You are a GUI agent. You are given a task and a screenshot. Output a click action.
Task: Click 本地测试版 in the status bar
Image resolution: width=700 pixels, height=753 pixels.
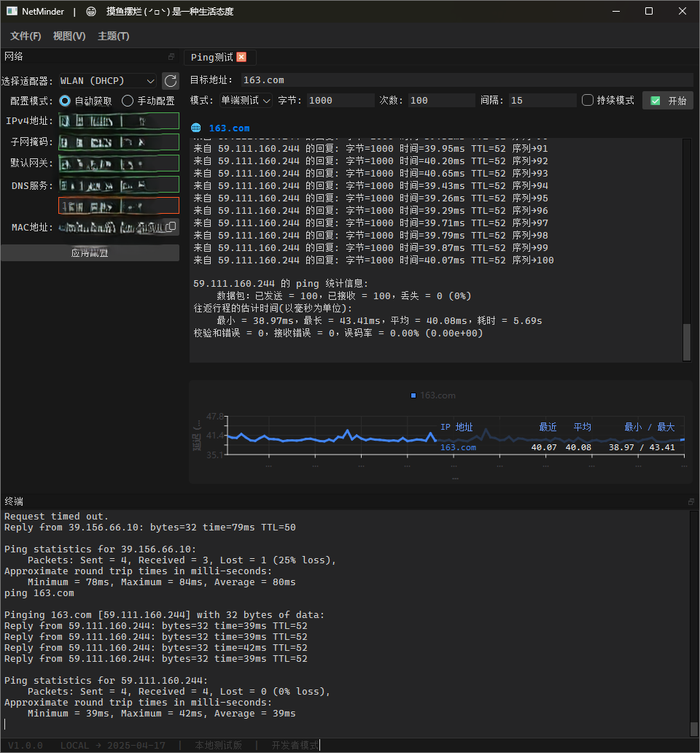[x=218, y=745]
